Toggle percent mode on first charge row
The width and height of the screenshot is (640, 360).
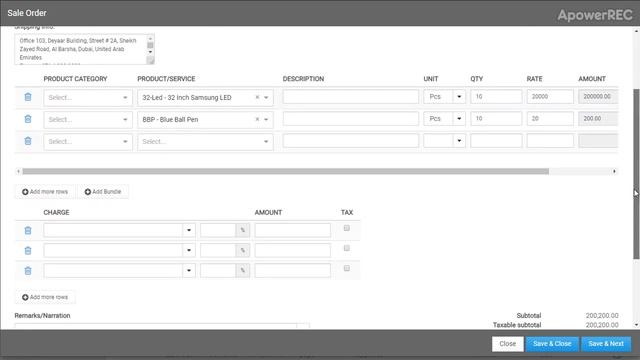point(242,230)
